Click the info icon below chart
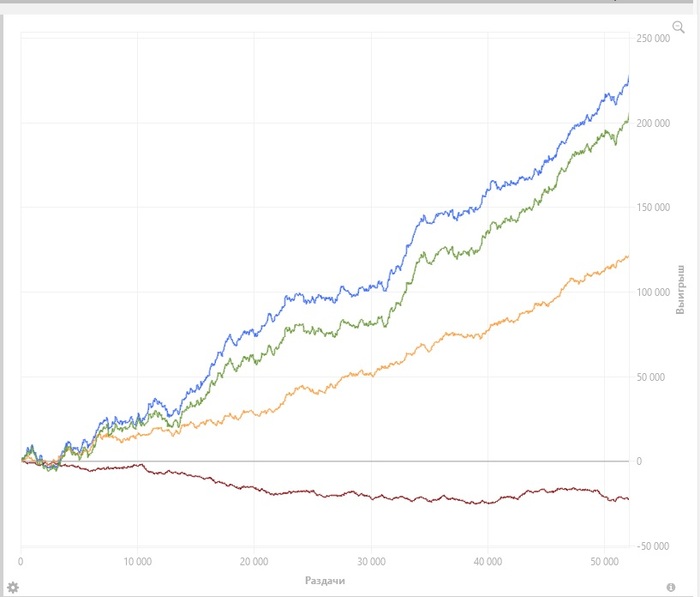The width and height of the screenshot is (700, 597). (x=671, y=586)
